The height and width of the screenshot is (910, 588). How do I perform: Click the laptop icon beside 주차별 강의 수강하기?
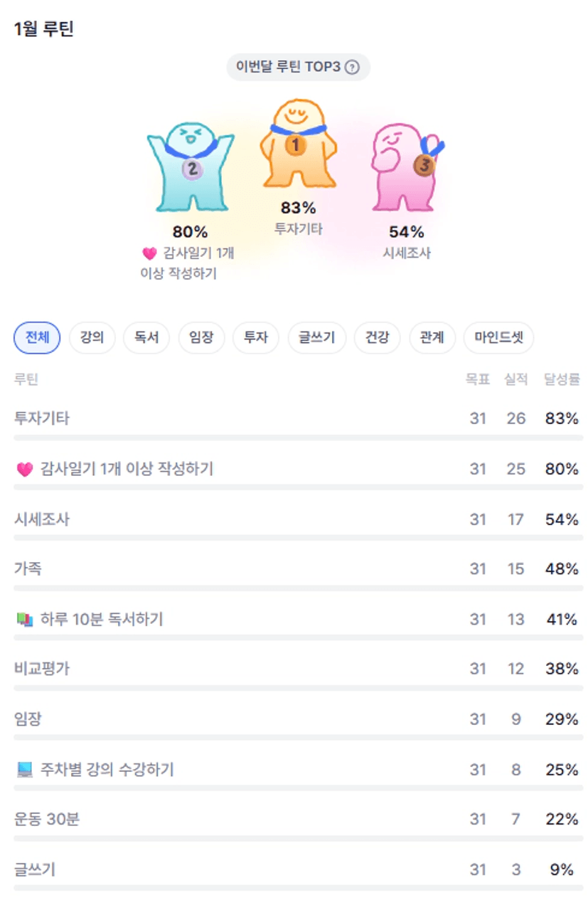pyautogui.click(x=25, y=770)
